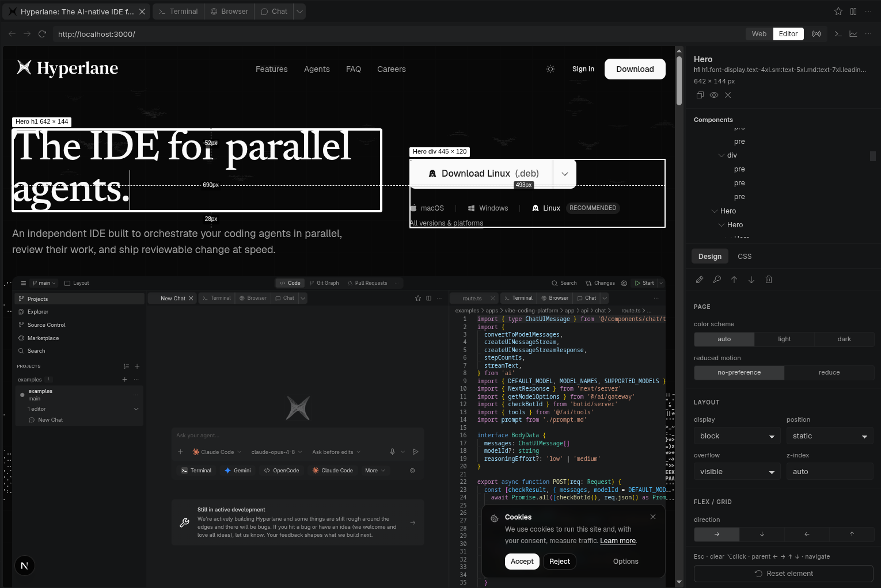Open the CSS tab in inspector
This screenshot has width=881, height=588.
tap(745, 257)
